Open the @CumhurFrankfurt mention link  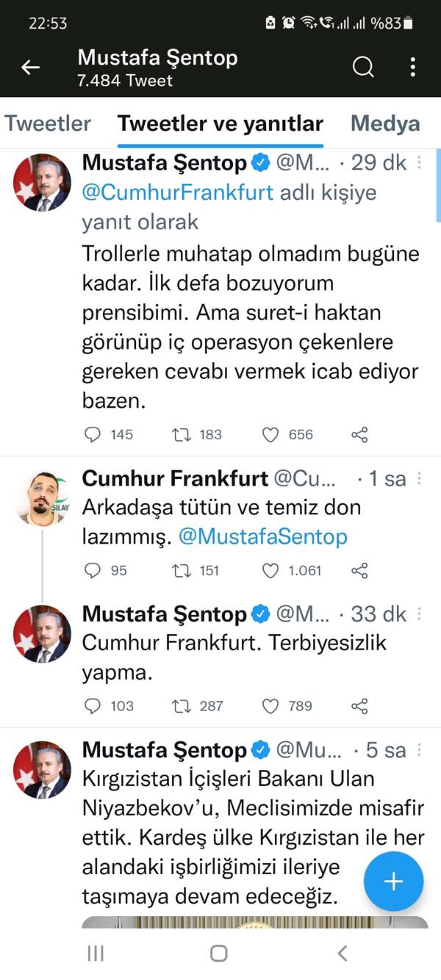coord(178,192)
